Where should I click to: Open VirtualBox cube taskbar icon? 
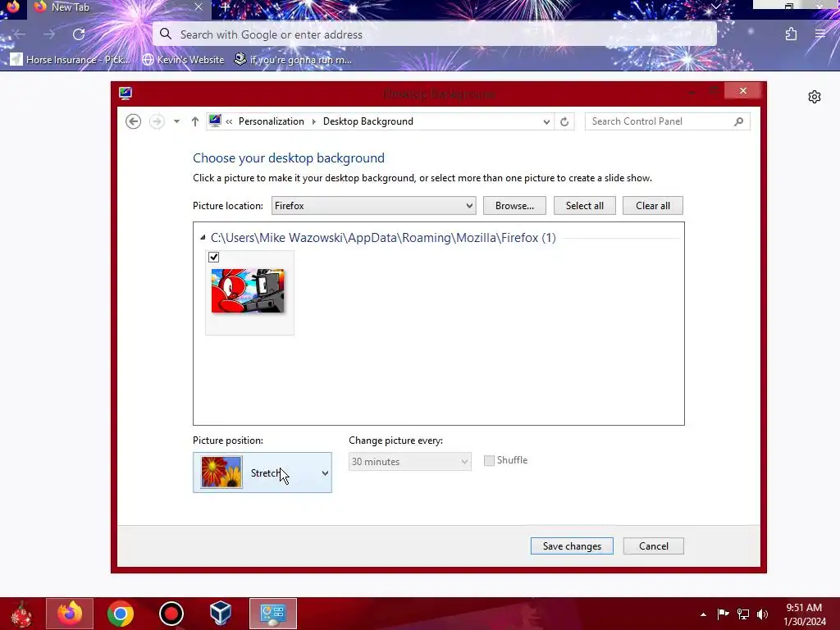220,614
